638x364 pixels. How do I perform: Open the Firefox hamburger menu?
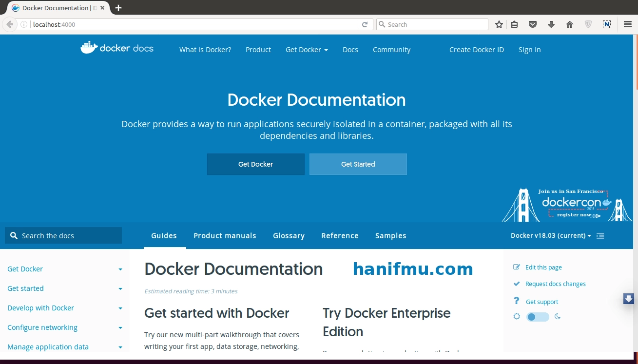click(628, 24)
